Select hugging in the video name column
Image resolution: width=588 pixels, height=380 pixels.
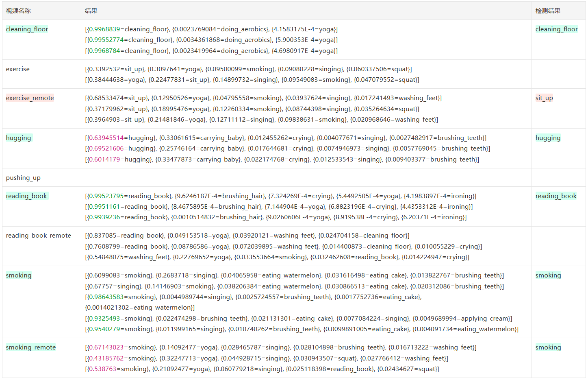[x=18, y=138]
